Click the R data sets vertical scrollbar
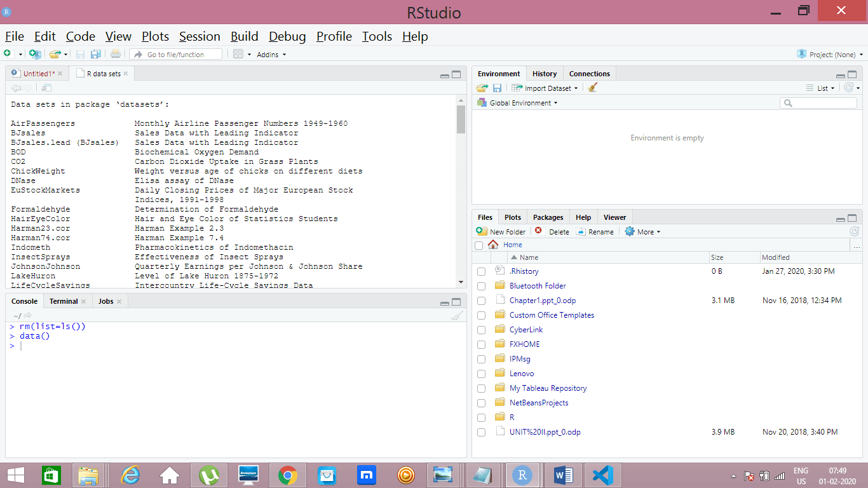 pos(461,119)
